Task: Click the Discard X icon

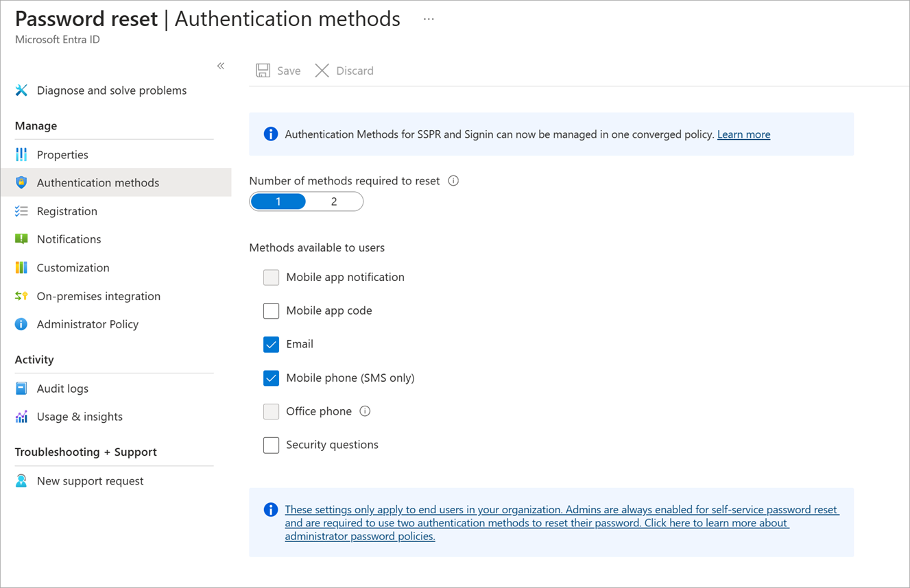Action: [x=322, y=71]
